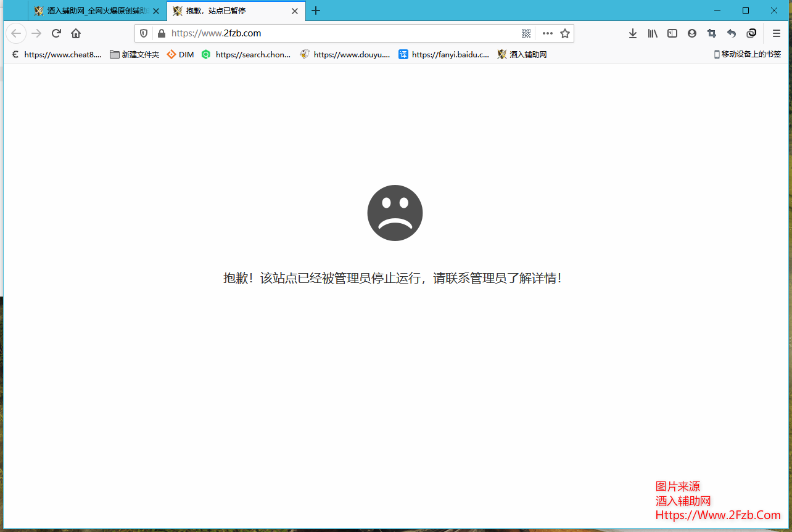Click the undo arrow extension icon
Screen dimensions: 792x532
pyautogui.click(x=731, y=33)
